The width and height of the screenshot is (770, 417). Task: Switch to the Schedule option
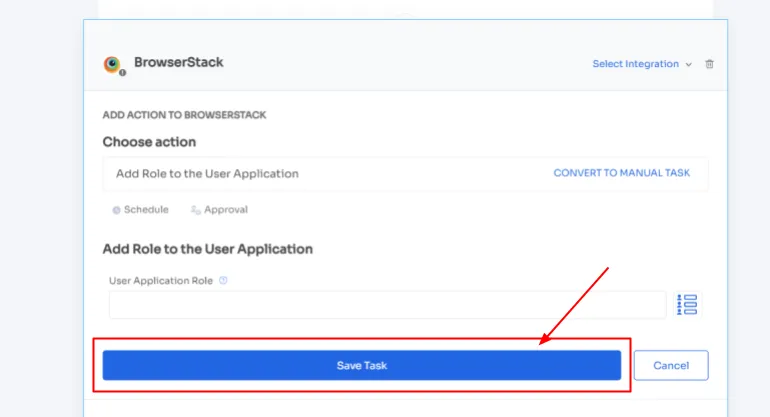pyautogui.click(x=140, y=210)
